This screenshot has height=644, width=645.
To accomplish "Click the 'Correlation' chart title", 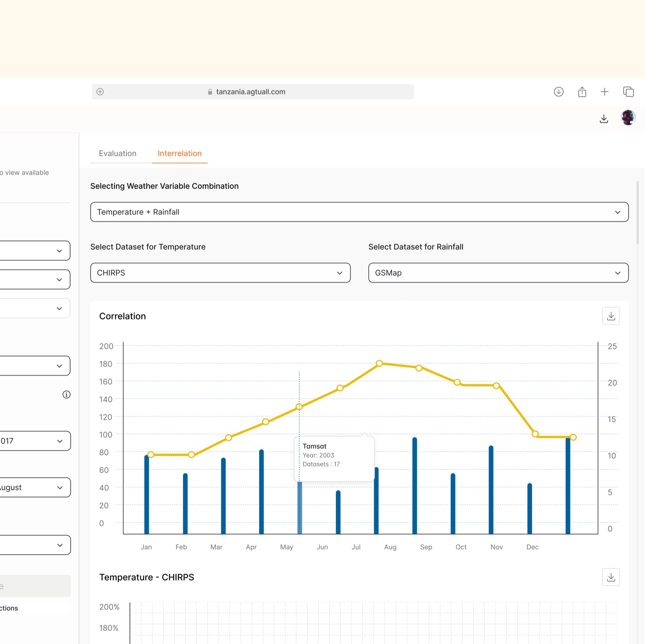I will (x=123, y=316).
